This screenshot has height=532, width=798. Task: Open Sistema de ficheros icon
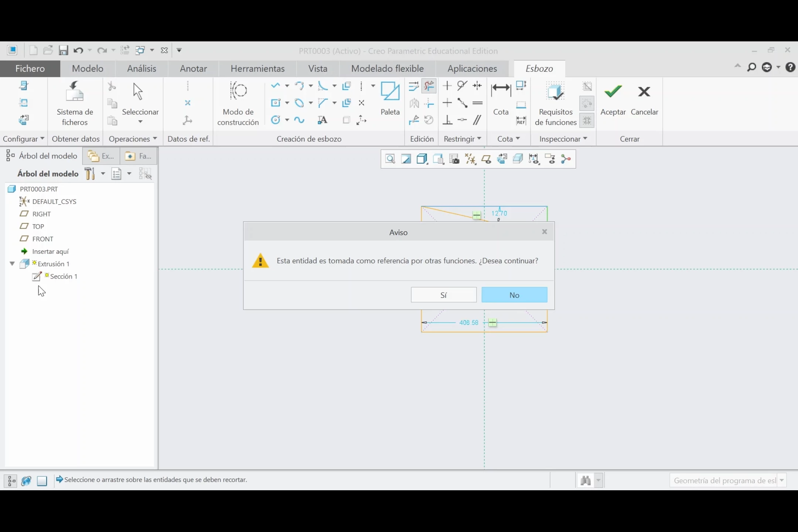[75, 92]
